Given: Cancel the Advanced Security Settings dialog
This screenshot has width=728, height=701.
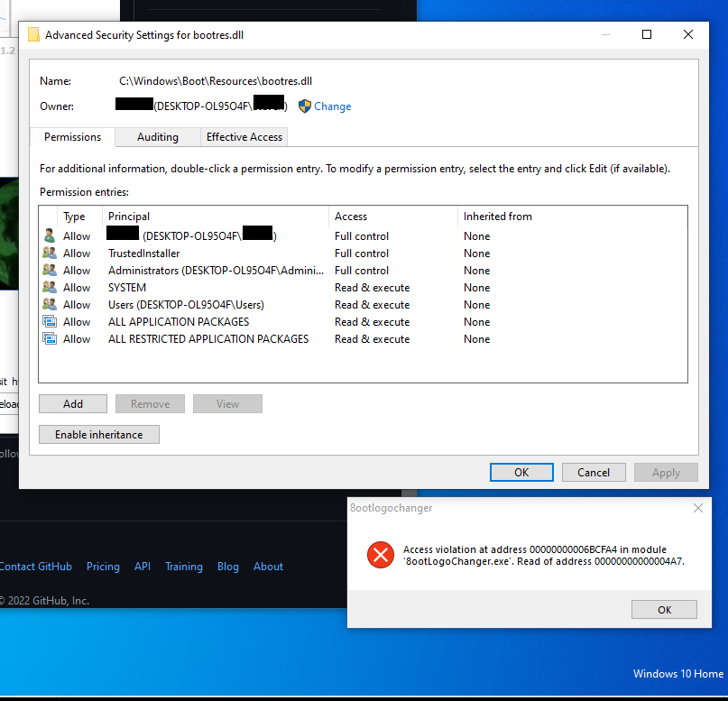Looking at the screenshot, I should pos(594,472).
